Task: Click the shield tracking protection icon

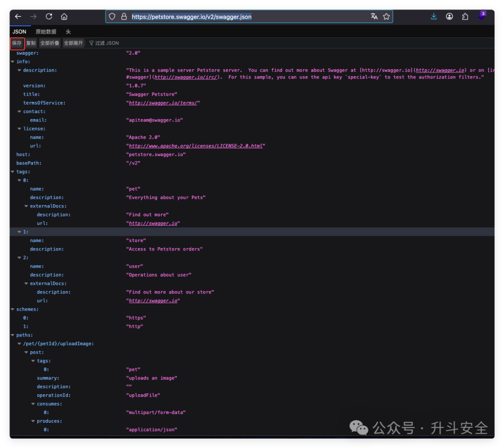Action: (112, 16)
